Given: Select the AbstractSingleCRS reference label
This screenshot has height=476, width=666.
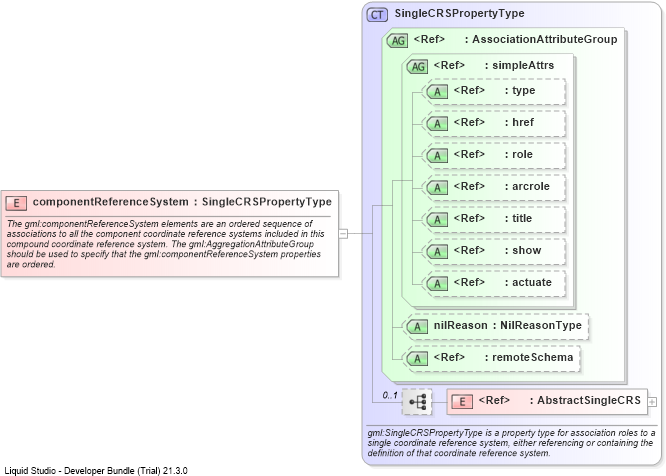Looking at the screenshot, I should 559,400.
